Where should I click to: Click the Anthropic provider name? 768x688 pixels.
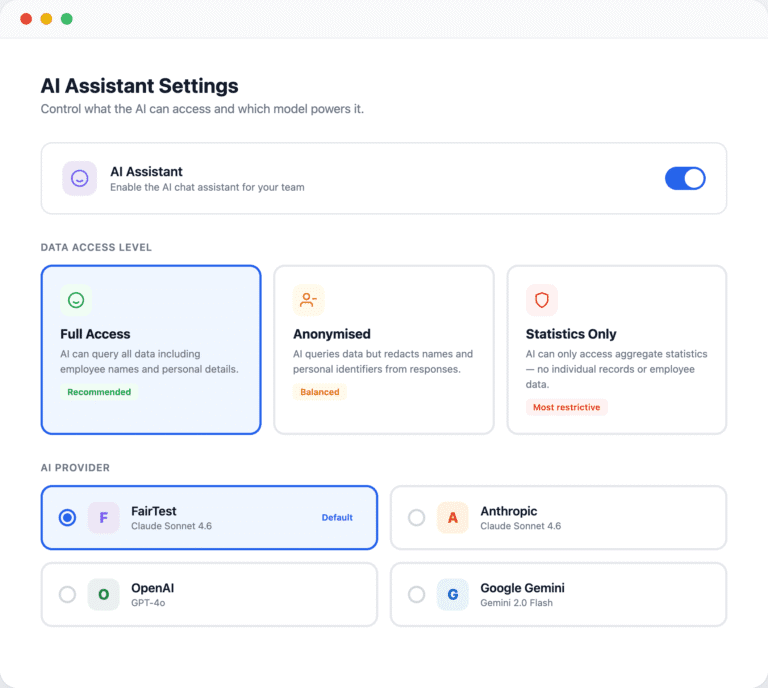(508, 511)
